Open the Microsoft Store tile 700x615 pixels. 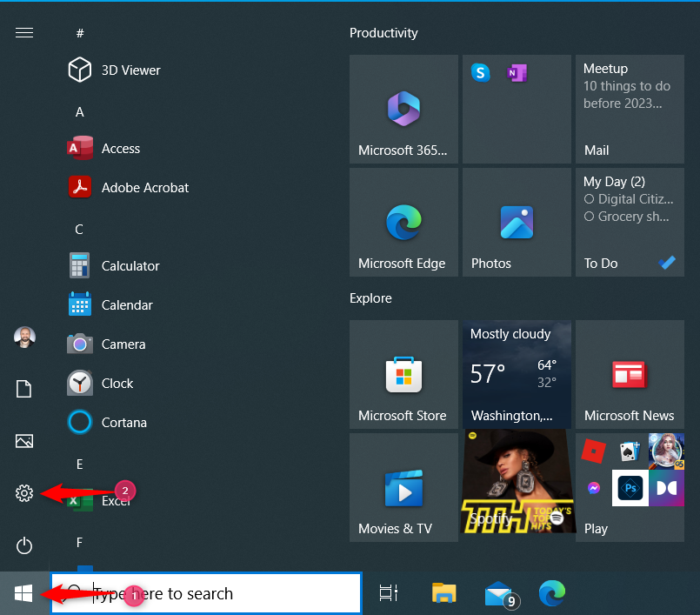point(403,374)
